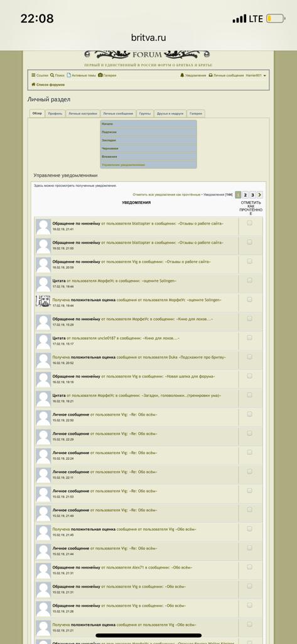
Task: Open the Ссылки hamburger menu icon
Action: point(34,75)
